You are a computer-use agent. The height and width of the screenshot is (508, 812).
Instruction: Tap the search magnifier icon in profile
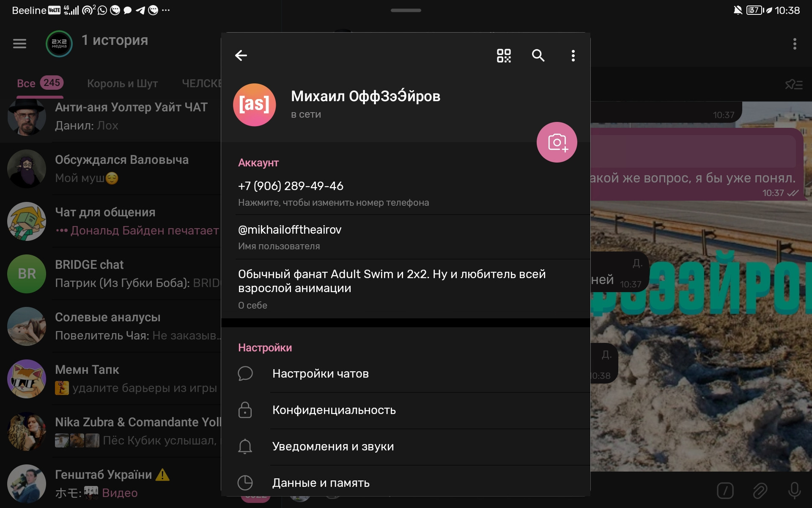click(x=538, y=55)
